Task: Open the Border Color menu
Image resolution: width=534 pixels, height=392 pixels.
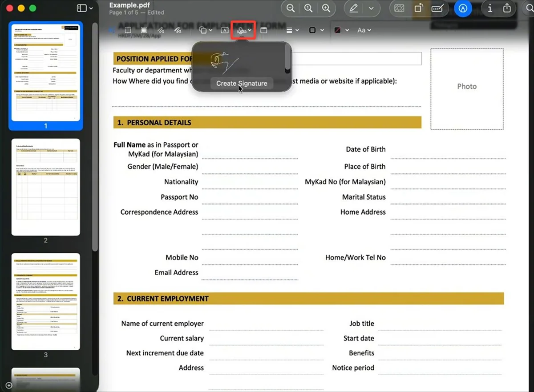Action: (316, 30)
